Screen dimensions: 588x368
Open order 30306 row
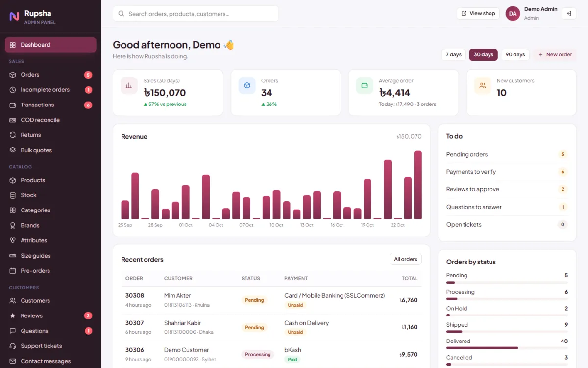point(271,354)
